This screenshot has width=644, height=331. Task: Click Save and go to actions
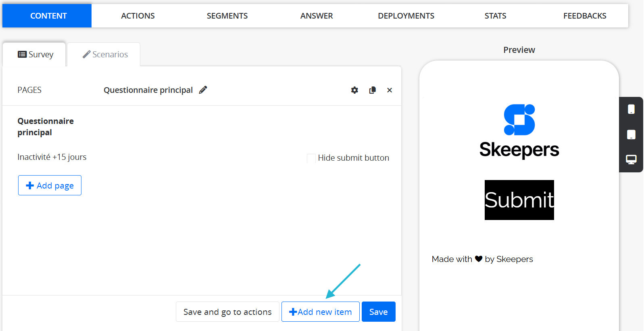(227, 312)
